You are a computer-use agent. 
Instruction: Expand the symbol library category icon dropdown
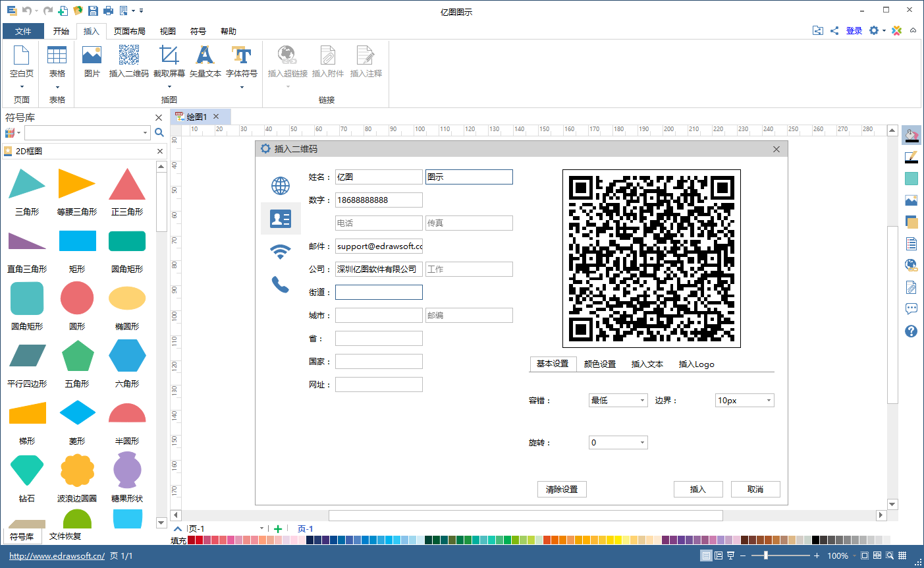point(18,132)
